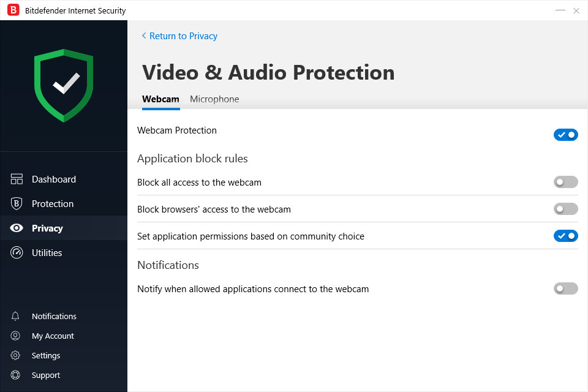The width and height of the screenshot is (588, 392).
Task: Toggle off community choice application permissions
Action: pyautogui.click(x=565, y=236)
